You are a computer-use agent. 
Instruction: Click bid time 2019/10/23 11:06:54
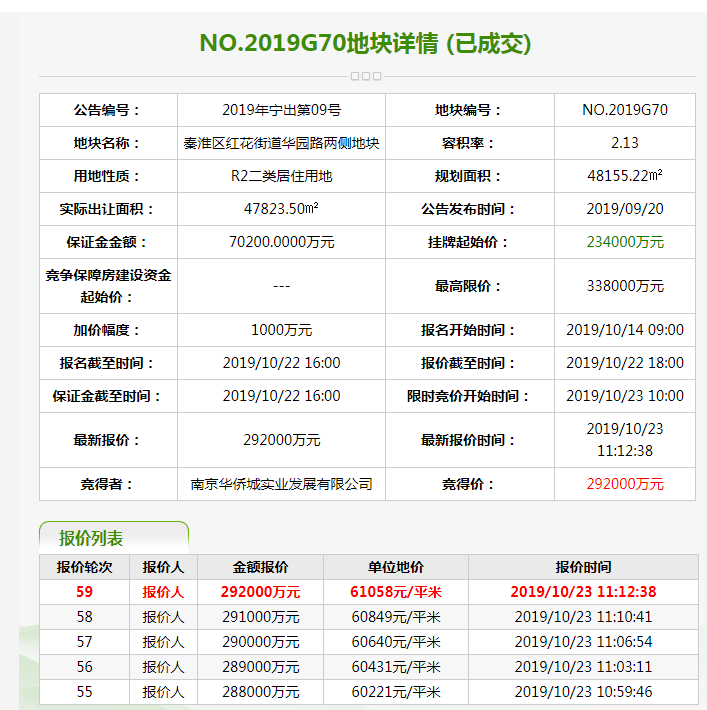point(583,642)
